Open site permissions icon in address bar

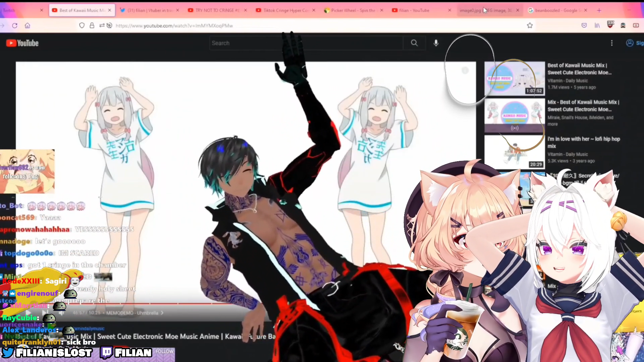pos(102,25)
